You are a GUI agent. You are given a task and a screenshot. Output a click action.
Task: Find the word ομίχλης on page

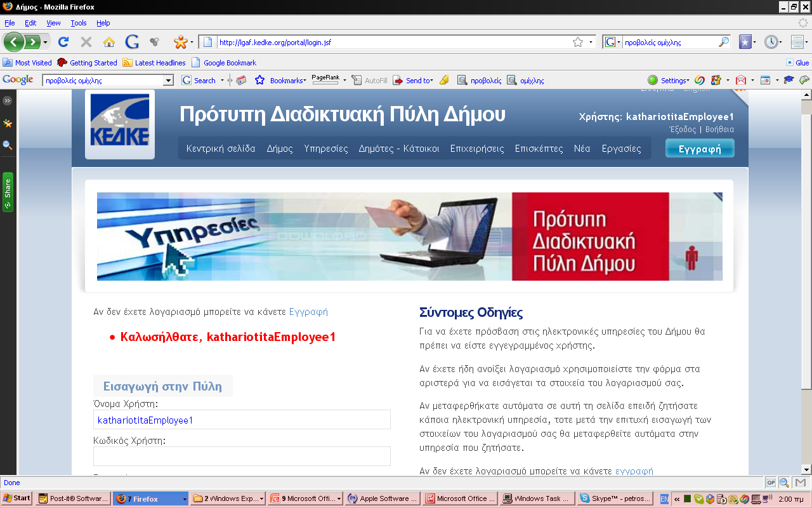525,81
